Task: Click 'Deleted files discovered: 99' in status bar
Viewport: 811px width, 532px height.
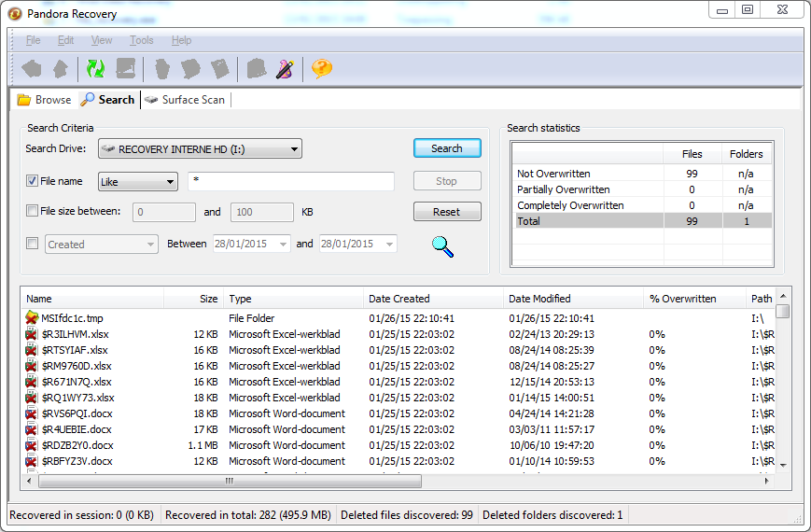Action: (x=407, y=515)
